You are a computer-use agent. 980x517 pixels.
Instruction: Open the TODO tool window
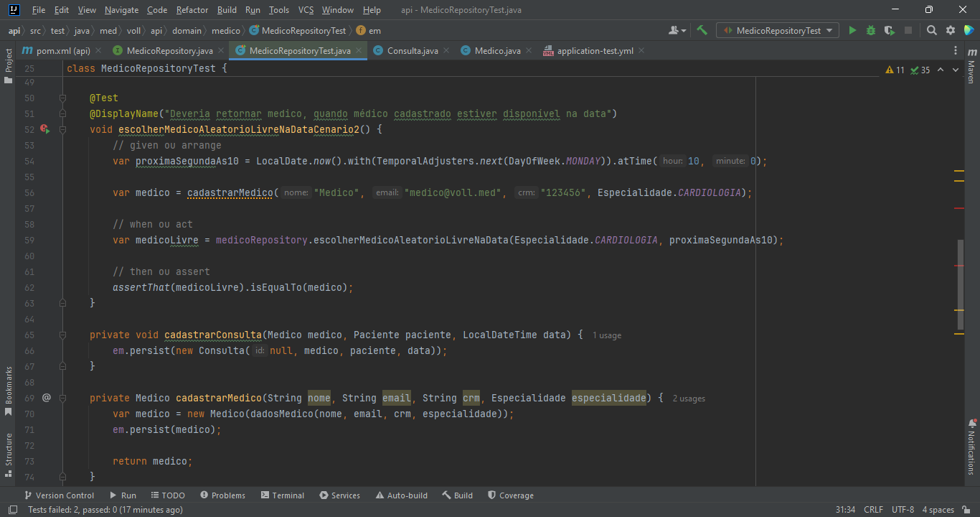point(167,495)
